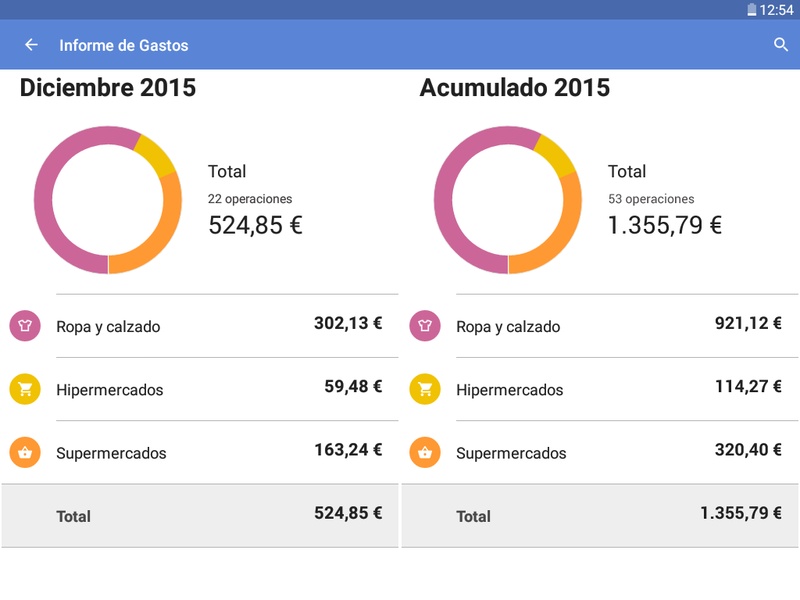Screen dimensions: 800x600
Task: Tap 22 operaciones text
Action: tap(250, 198)
